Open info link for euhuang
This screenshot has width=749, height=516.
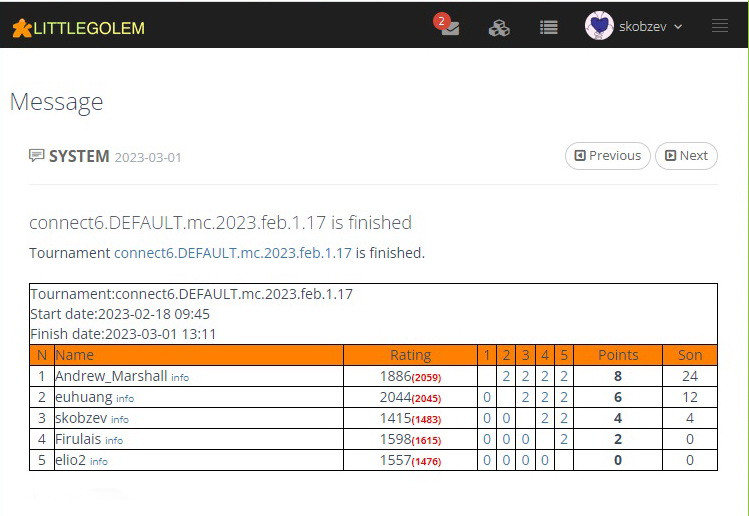(125, 398)
